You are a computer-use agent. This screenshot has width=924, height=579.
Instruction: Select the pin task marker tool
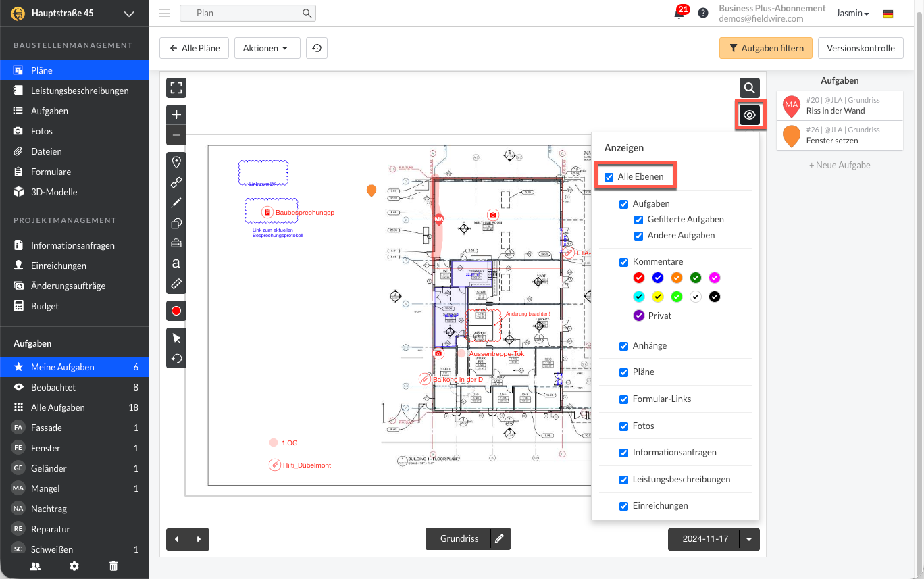176,162
